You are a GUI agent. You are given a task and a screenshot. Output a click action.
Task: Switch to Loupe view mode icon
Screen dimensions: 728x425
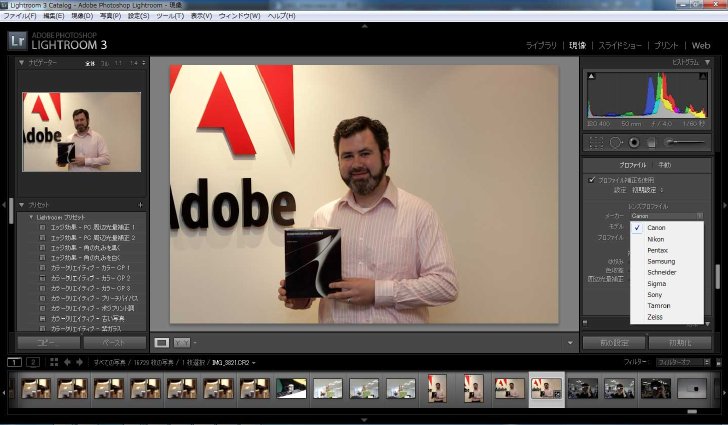point(162,343)
